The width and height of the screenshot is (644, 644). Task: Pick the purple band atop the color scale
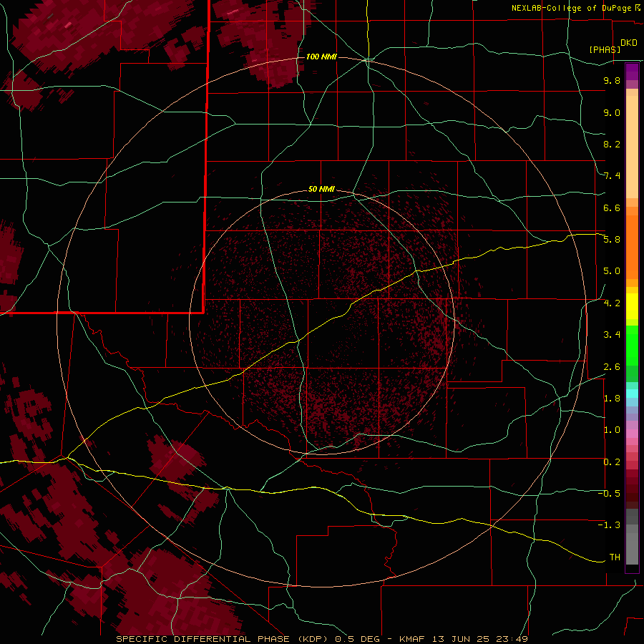click(632, 72)
